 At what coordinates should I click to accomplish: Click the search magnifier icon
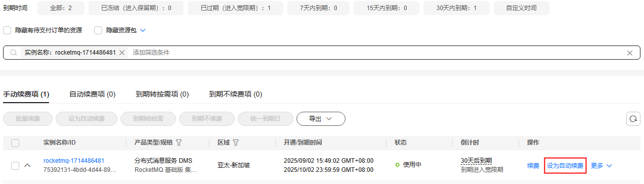point(14,53)
